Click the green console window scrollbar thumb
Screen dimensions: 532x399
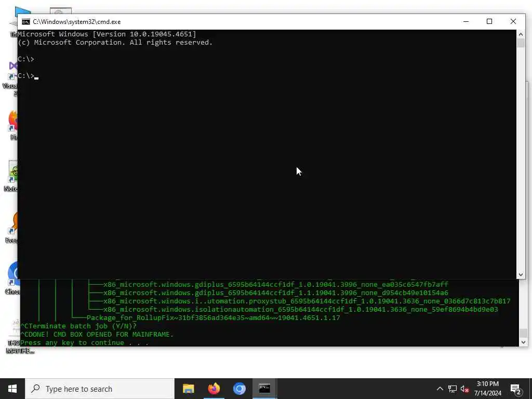523,333
